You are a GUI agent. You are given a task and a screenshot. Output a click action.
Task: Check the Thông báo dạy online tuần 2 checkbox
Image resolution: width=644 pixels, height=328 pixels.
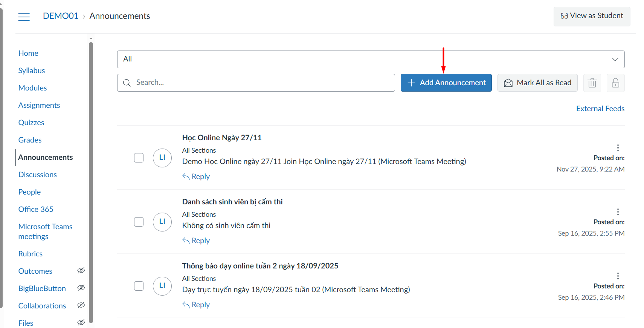(139, 286)
